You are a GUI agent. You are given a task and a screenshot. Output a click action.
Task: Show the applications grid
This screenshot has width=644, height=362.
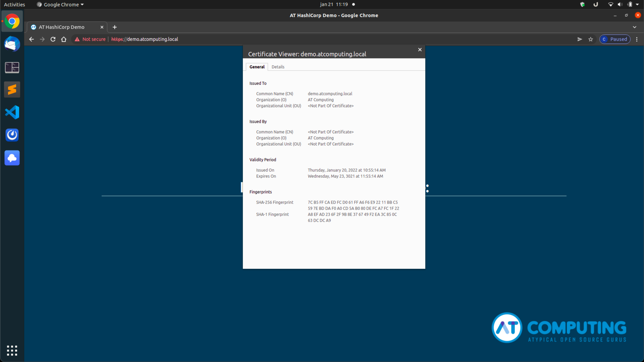pos(12,351)
